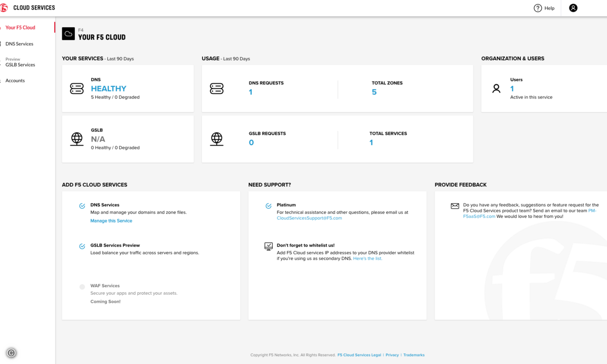The height and width of the screenshot is (364, 607).
Task: Click the PROVIDE FEEDBACK heading
Action: [461, 185]
